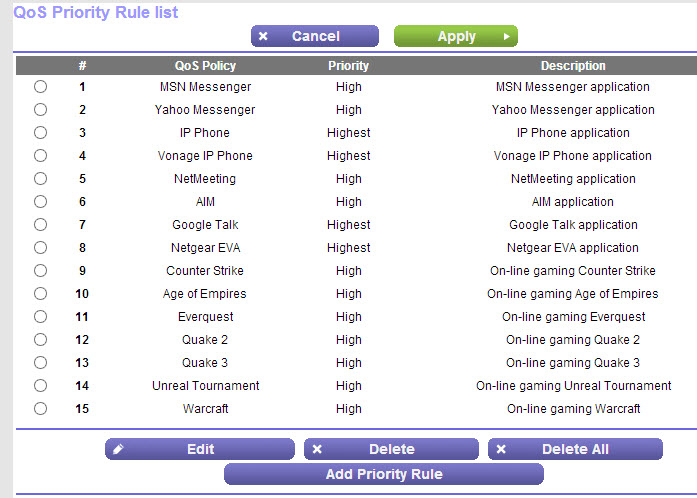697x498 pixels.
Task: Select radio button for Age of Empires rule
Action: (x=40, y=293)
